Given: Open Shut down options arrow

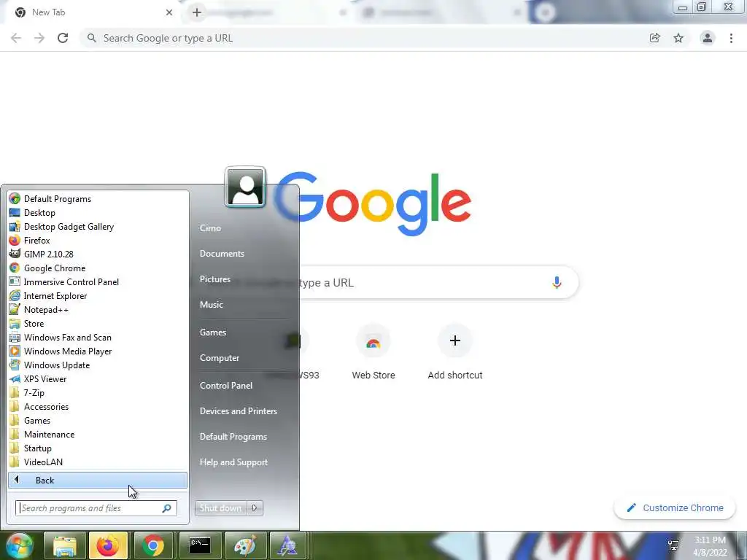Looking at the screenshot, I should click(255, 508).
